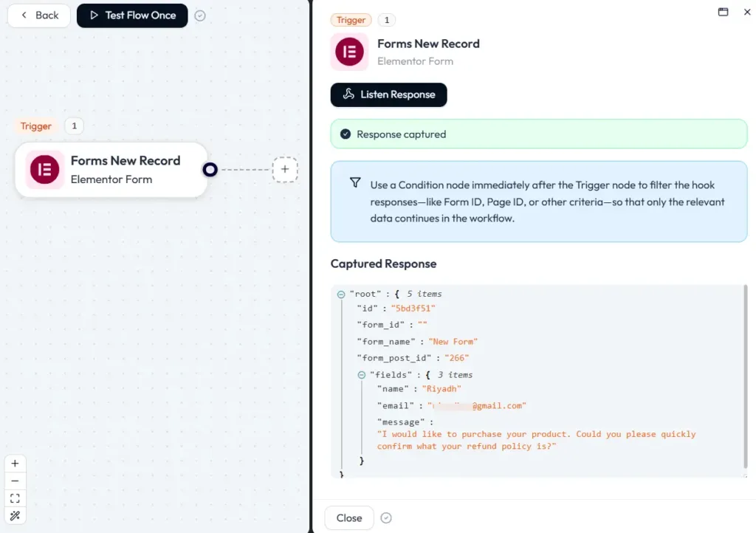The height and width of the screenshot is (533, 756).
Task: Click the Close button at panel bottom
Action: tap(349, 518)
